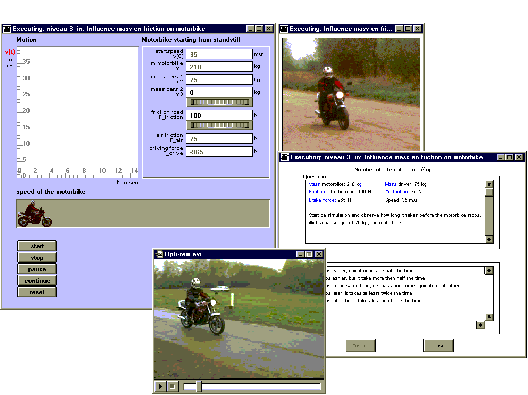Click the video progress slider thumb
This screenshot has width=528, height=395.
pyautogui.click(x=199, y=386)
